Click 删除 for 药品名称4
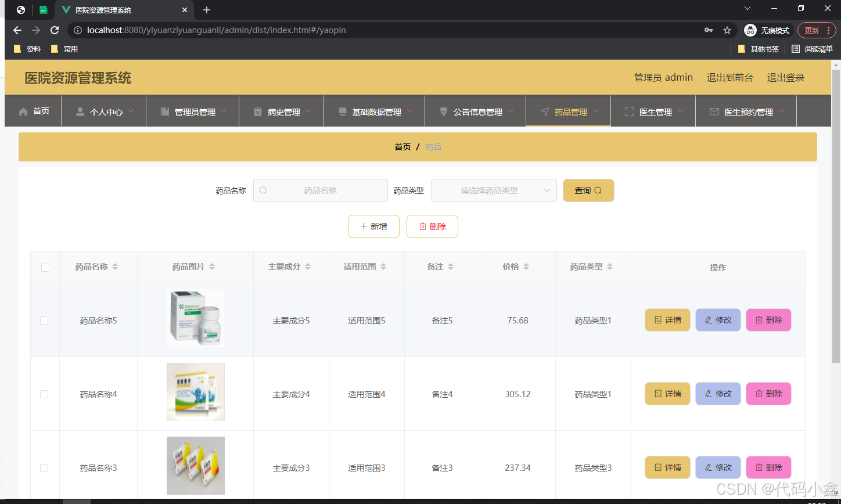841x504 pixels. coord(768,394)
